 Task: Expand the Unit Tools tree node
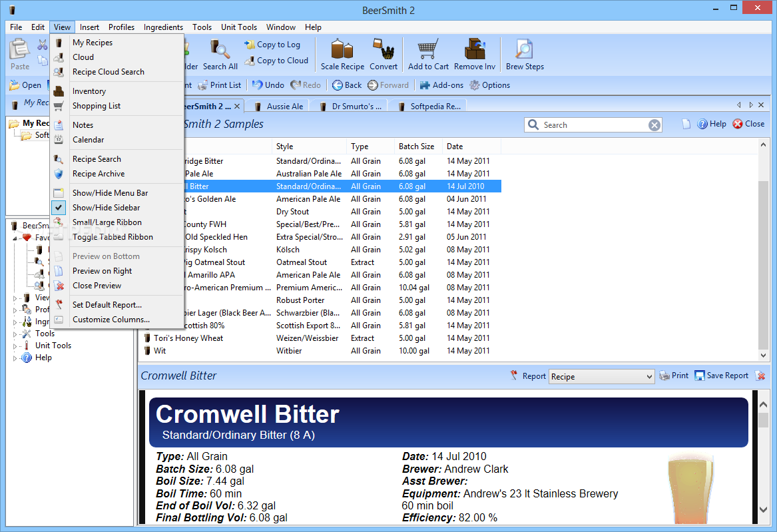15,346
